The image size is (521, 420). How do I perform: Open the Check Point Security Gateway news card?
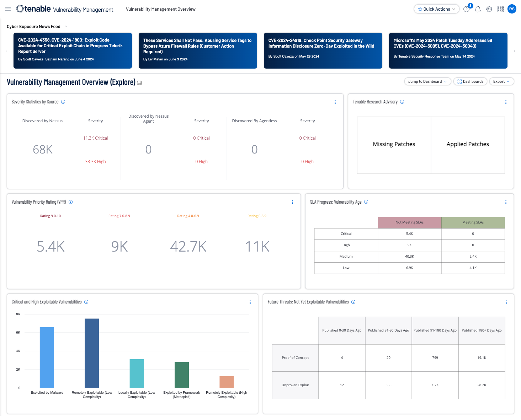click(x=323, y=50)
